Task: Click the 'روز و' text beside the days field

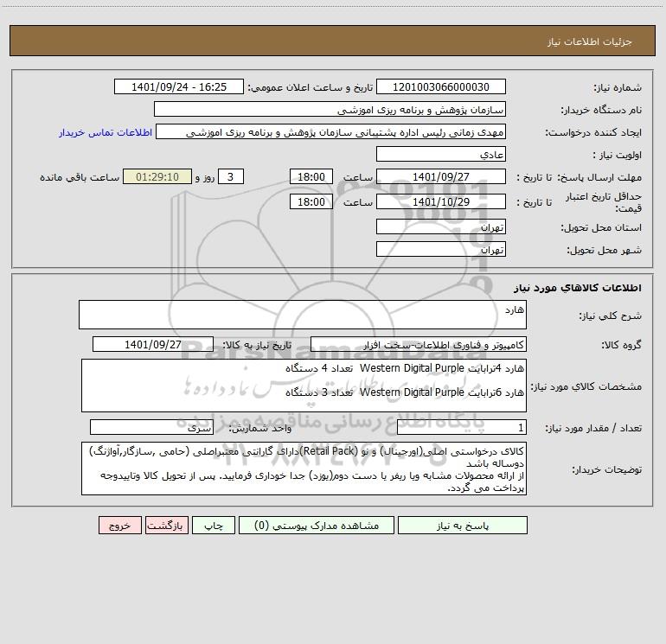Action: coord(205,177)
